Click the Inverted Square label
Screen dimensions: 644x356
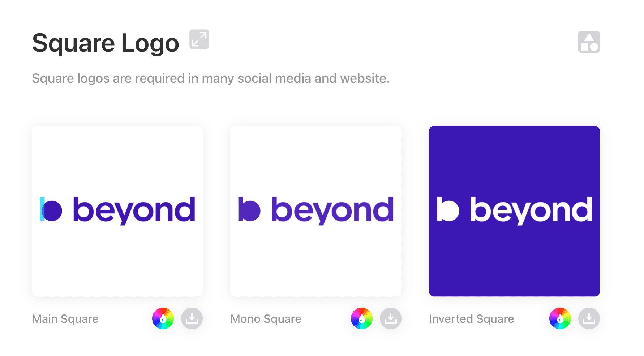click(471, 319)
